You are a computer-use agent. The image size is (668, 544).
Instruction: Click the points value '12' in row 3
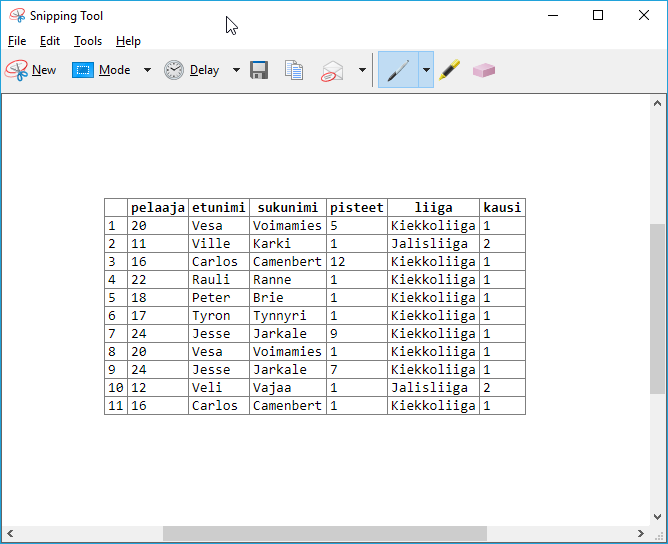pyautogui.click(x=357, y=262)
